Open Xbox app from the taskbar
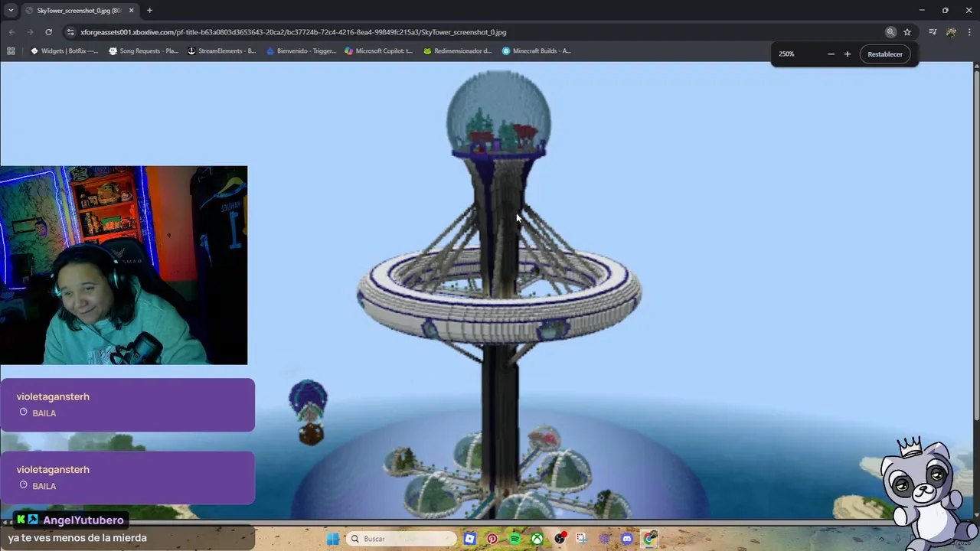This screenshot has width=980, height=551. click(x=537, y=539)
